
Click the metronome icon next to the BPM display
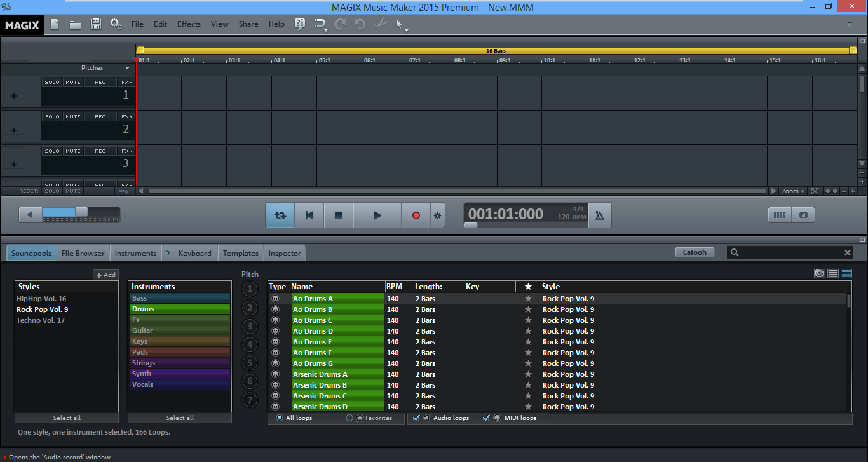coord(599,215)
